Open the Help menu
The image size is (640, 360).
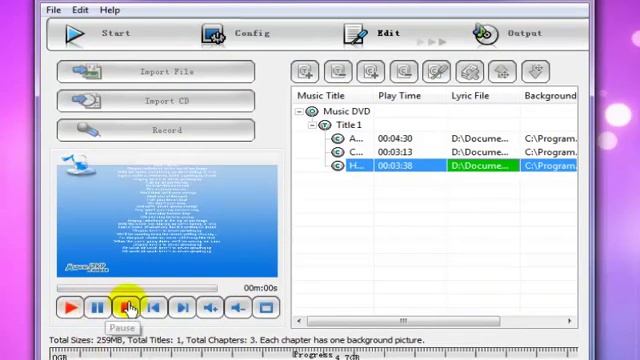110,10
